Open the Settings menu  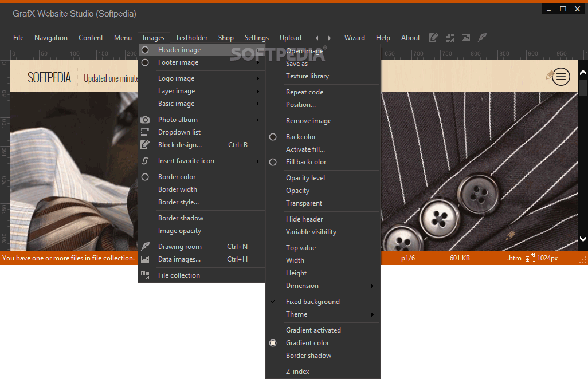point(257,38)
